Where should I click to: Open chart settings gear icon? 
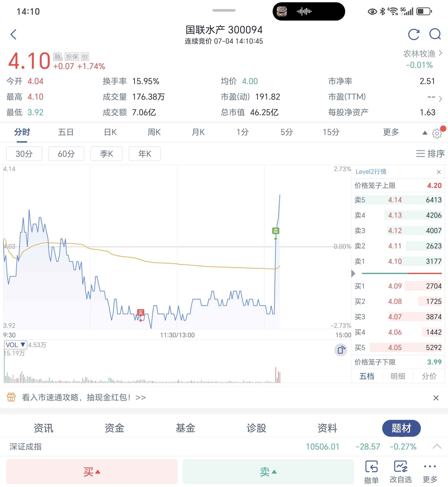pyautogui.click(x=437, y=133)
